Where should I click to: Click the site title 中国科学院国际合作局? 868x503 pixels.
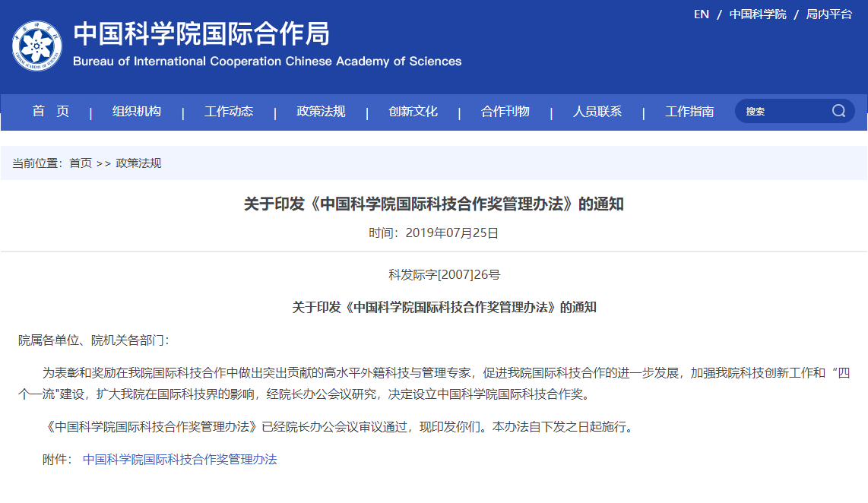point(201,33)
